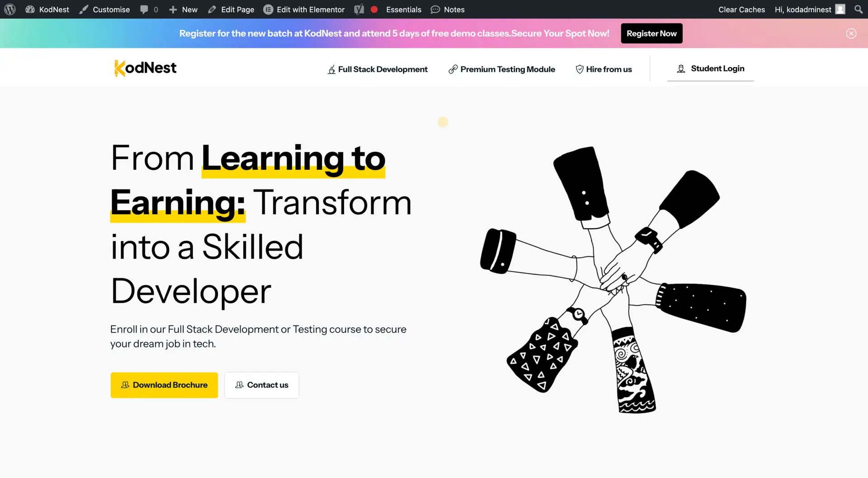The width and height of the screenshot is (868, 478).
Task: Click Edit with Elementor
Action: pyautogui.click(x=304, y=9)
